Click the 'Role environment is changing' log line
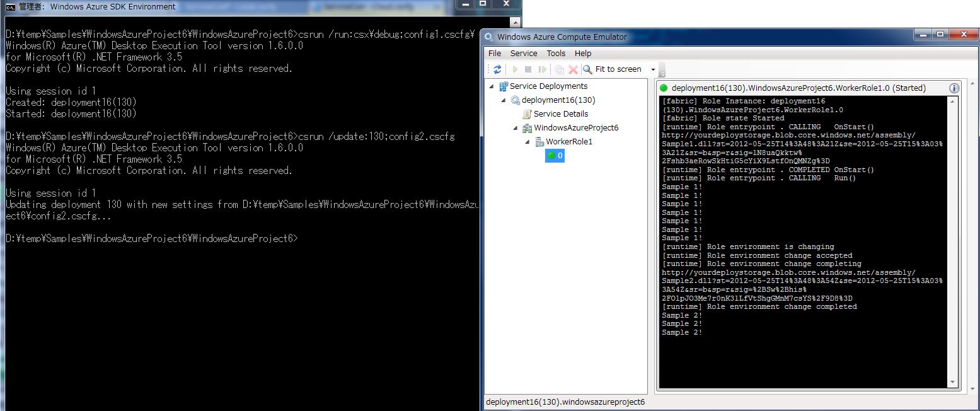This screenshot has height=411, width=980. point(748,247)
